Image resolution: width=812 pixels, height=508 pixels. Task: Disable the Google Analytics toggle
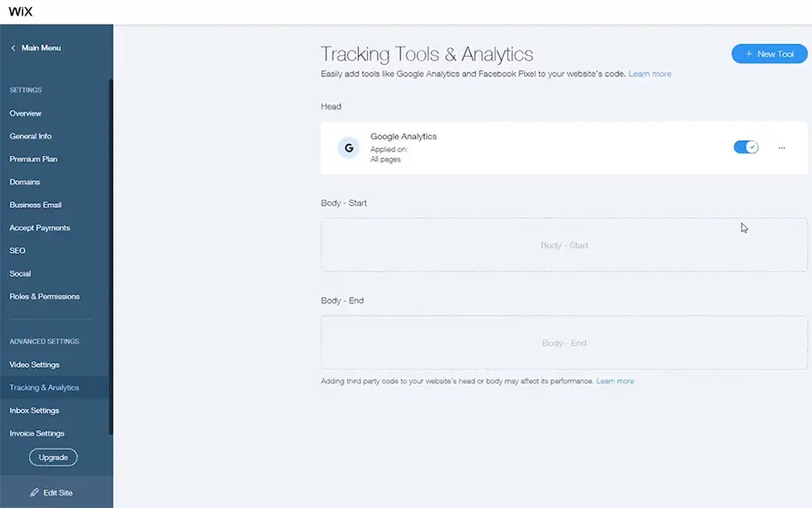(746, 147)
